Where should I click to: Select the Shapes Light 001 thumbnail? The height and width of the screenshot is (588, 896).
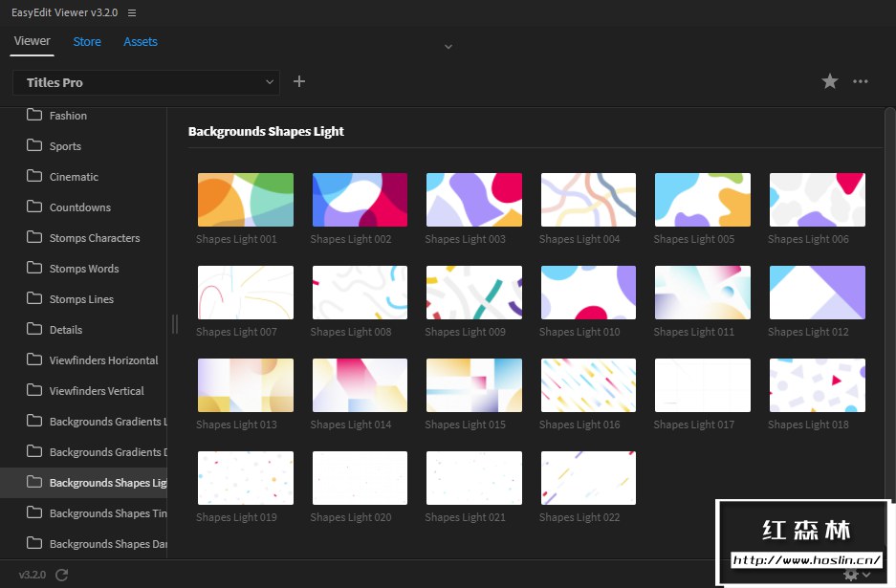[246, 200]
